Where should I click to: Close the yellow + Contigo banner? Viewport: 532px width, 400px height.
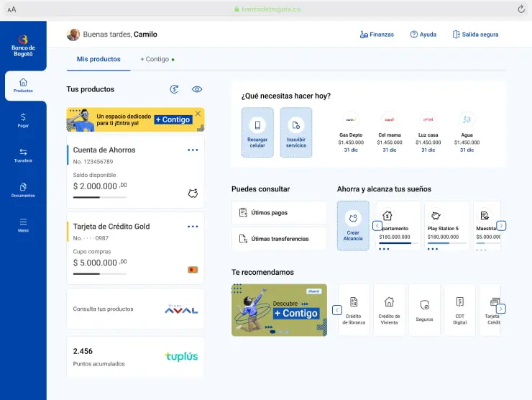pyautogui.click(x=198, y=114)
